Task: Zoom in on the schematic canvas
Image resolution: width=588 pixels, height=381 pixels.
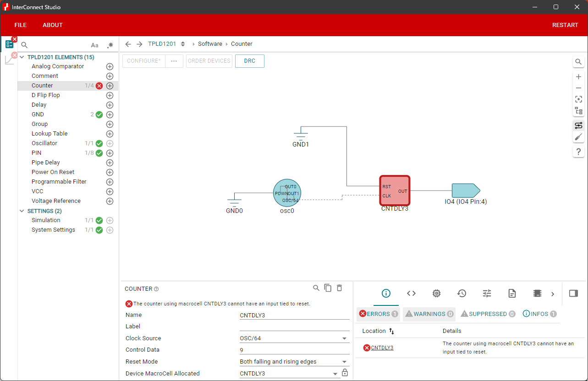Action: (578, 77)
